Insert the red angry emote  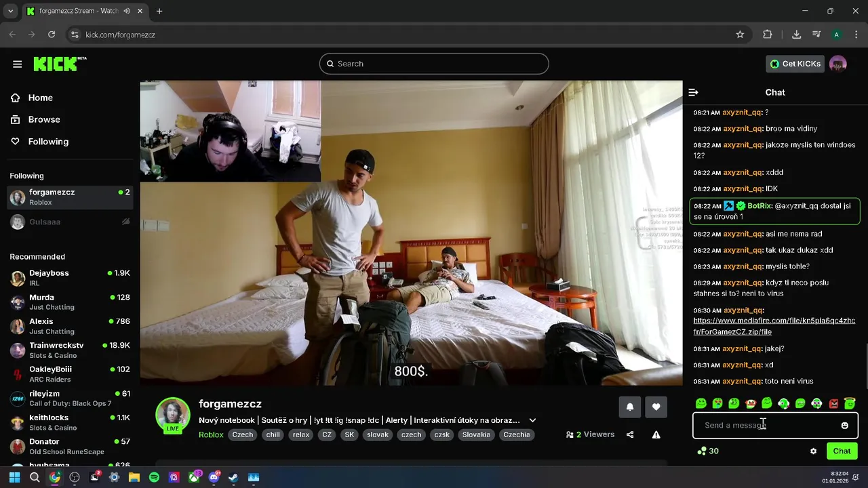click(833, 403)
